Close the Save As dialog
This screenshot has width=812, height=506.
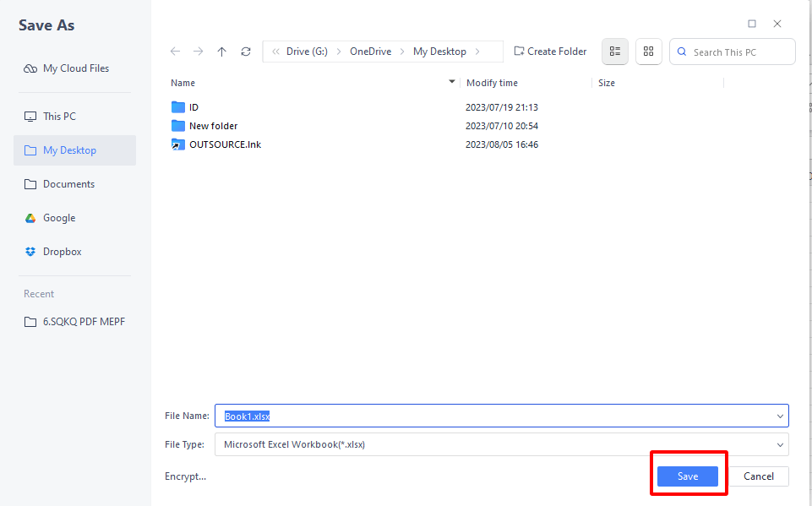tap(777, 24)
